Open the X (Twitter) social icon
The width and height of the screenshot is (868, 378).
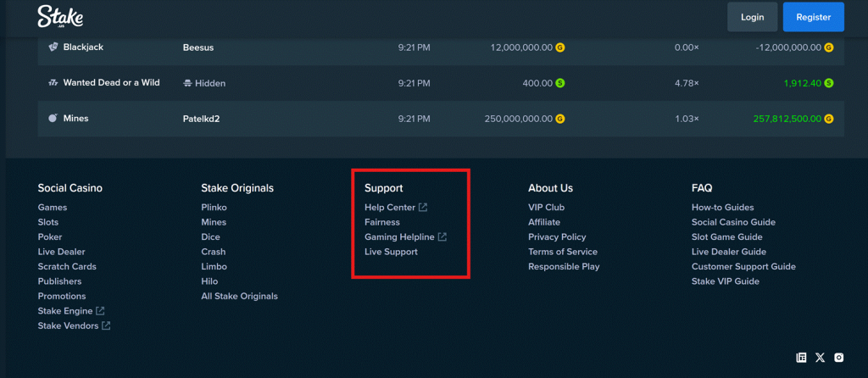pos(820,358)
